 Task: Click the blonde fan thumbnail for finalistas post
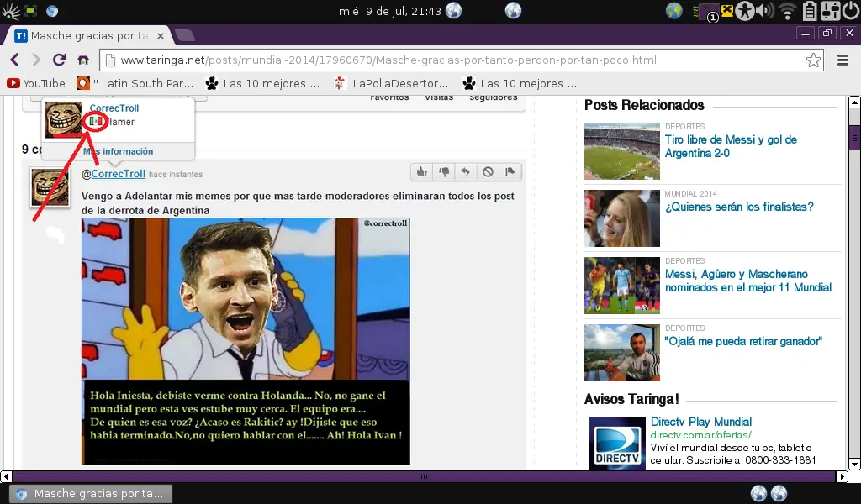622,218
